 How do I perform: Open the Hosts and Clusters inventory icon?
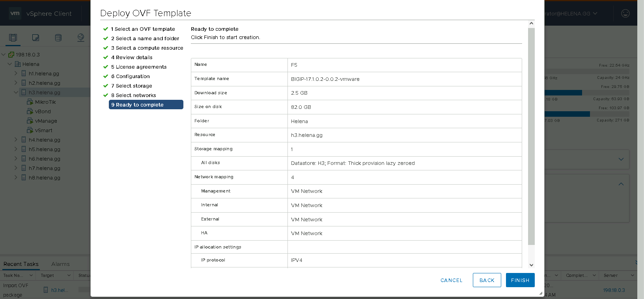13,37
